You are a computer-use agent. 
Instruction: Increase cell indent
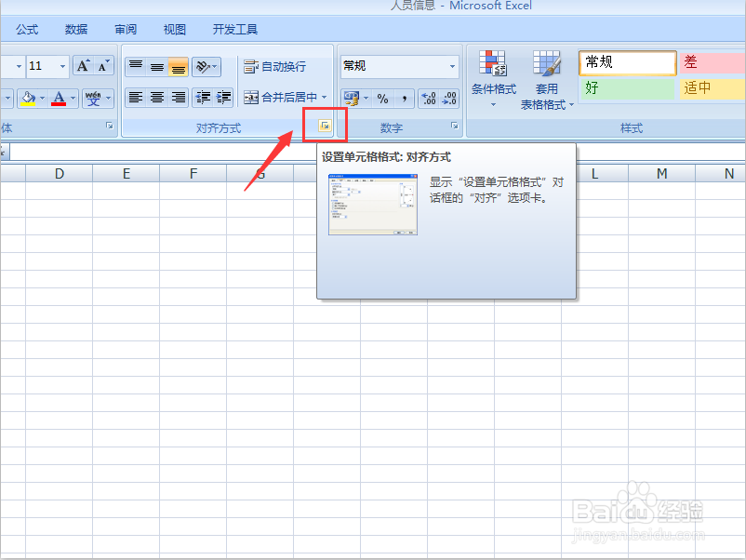coord(223,98)
